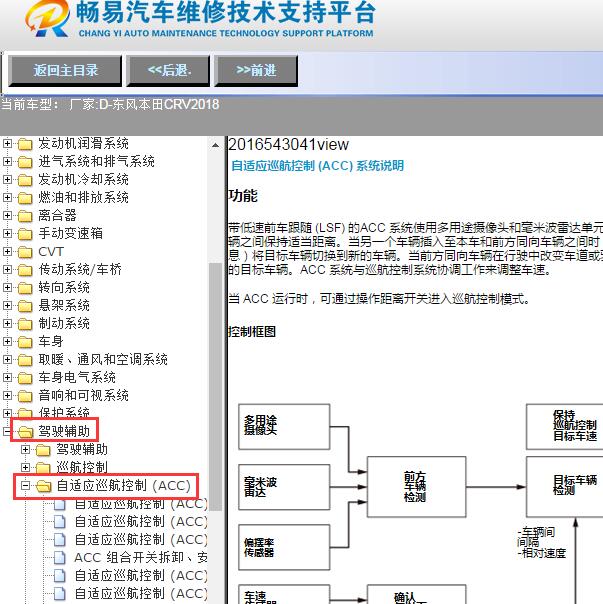Go back with the <<后退 button
The width and height of the screenshot is (603, 604).
[x=168, y=70]
